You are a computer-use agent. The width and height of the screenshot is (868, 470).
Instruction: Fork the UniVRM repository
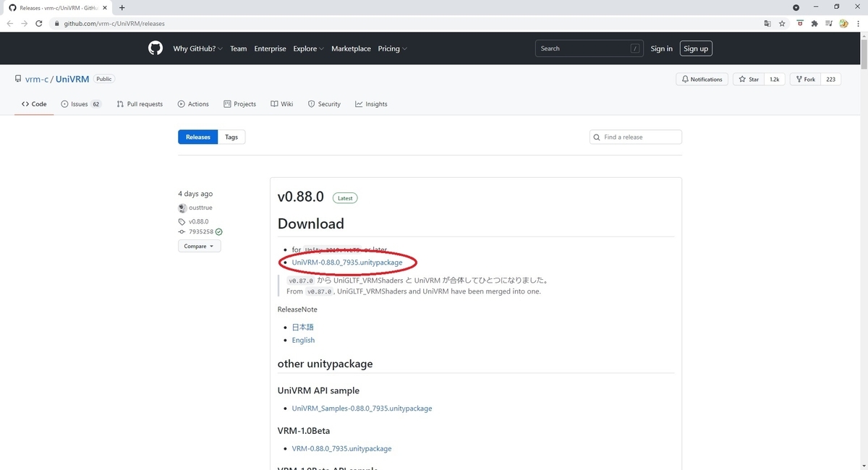click(x=804, y=79)
